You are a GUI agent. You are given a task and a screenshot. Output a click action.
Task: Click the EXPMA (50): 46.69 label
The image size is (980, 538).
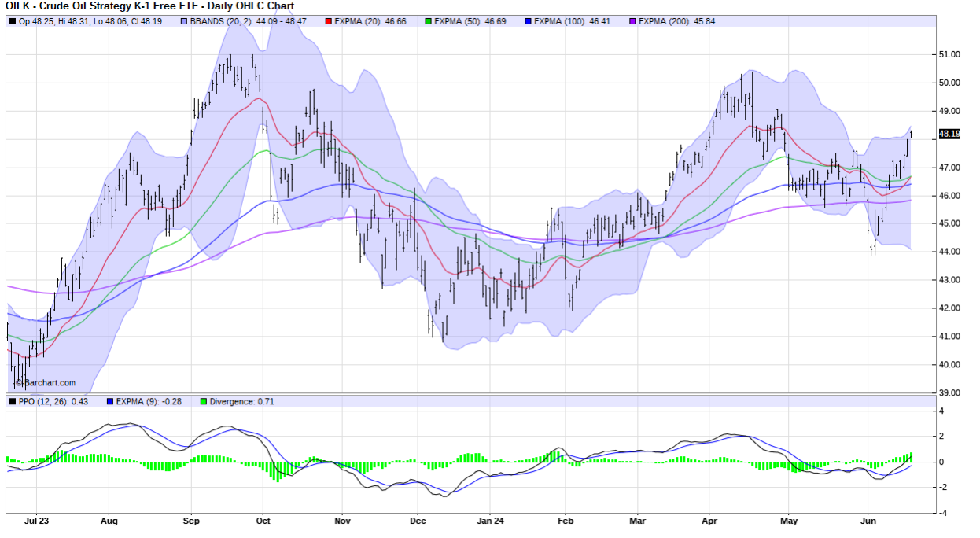pyautogui.click(x=470, y=20)
